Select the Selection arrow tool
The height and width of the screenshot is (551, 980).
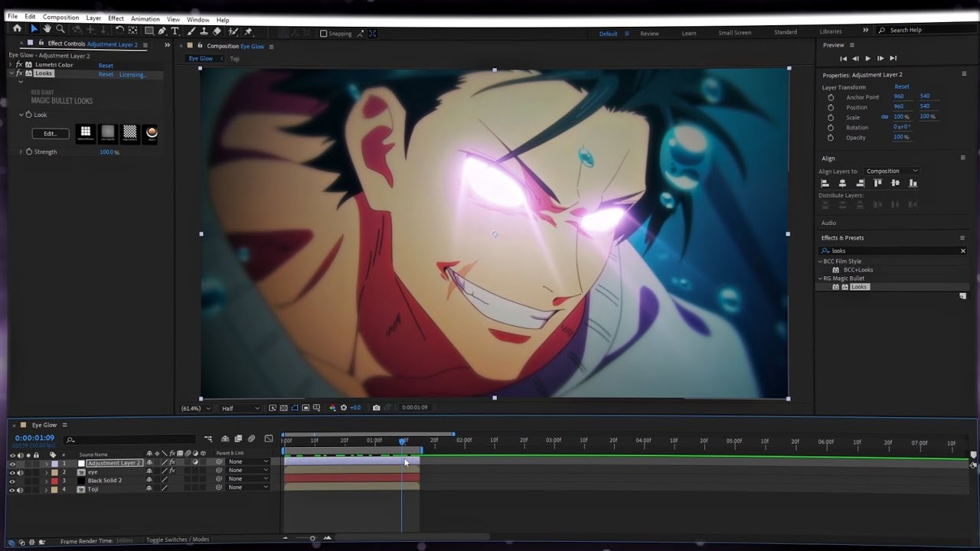34,29
